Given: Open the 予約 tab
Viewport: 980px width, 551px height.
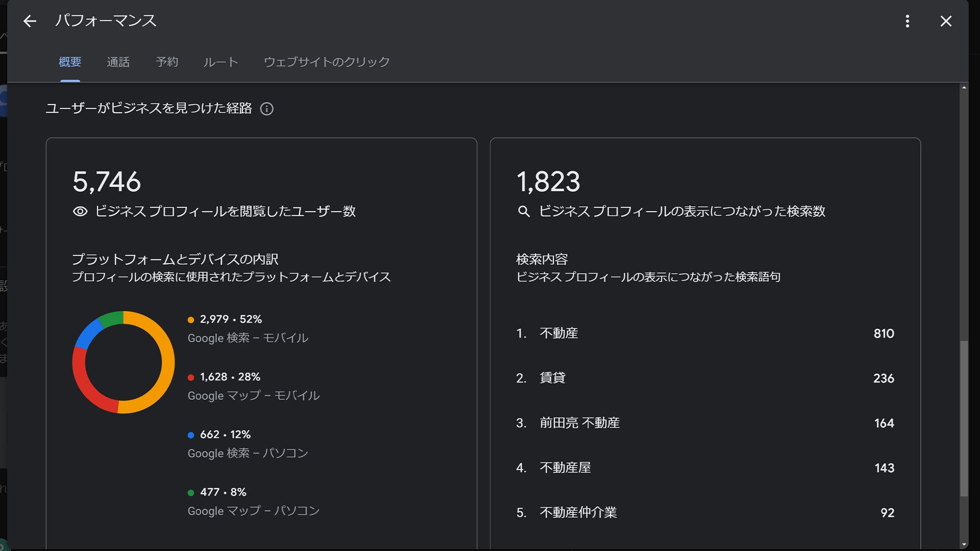Looking at the screenshot, I should 167,62.
